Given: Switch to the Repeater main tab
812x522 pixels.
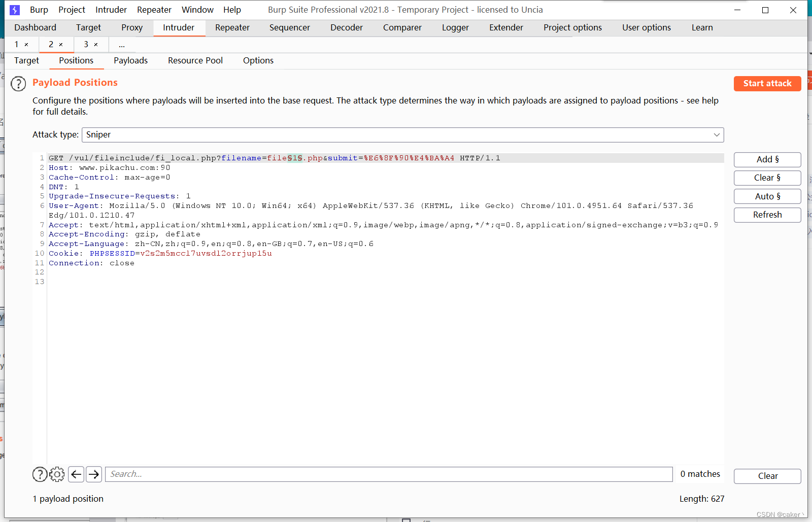Looking at the screenshot, I should pos(232,27).
